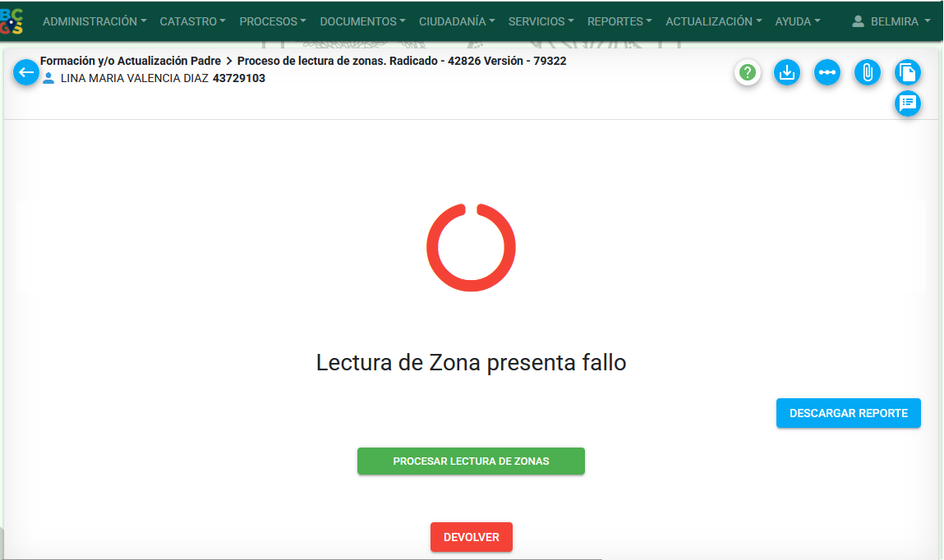Click the download icon in top toolbar
Screen dimensions: 944x560
(787, 72)
